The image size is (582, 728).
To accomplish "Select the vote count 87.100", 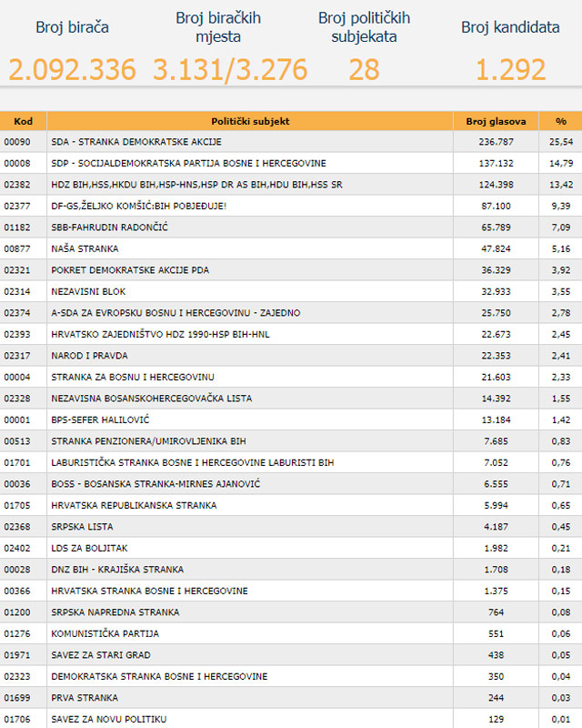I will (x=497, y=206).
